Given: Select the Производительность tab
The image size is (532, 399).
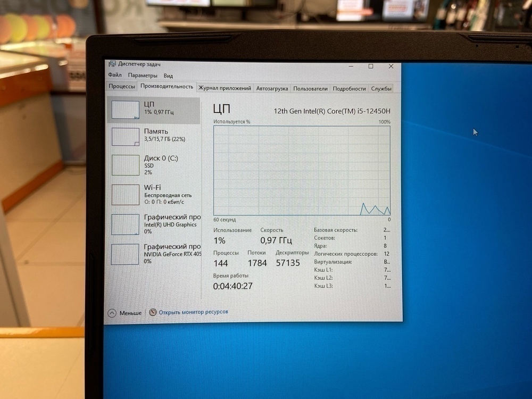Looking at the screenshot, I should click(x=167, y=87).
